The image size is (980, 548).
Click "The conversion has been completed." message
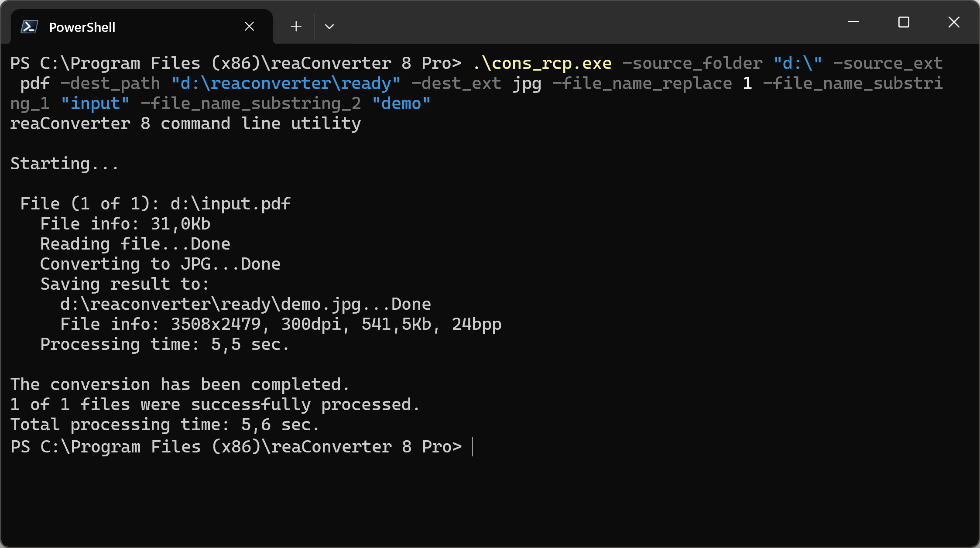[180, 385]
